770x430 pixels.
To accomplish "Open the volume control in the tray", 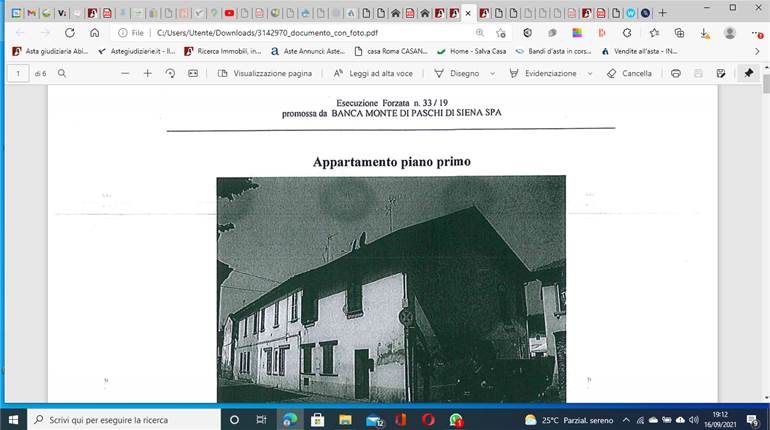I will click(x=694, y=420).
